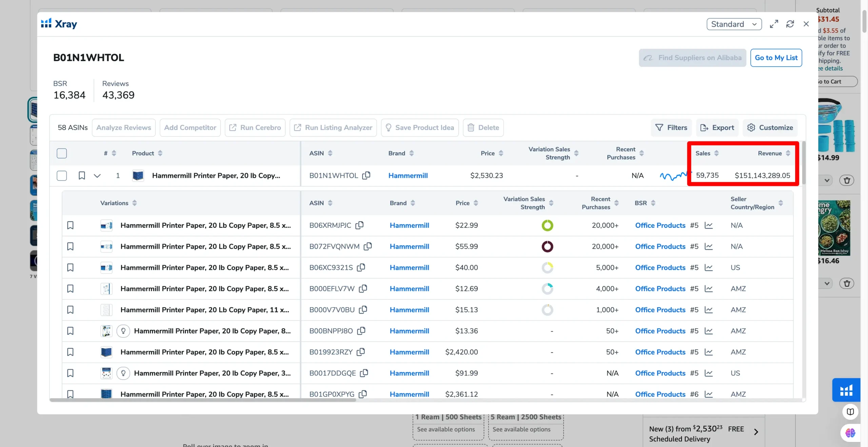
Task: Toggle the main select-all header checkbox
Action: point(61,153)
